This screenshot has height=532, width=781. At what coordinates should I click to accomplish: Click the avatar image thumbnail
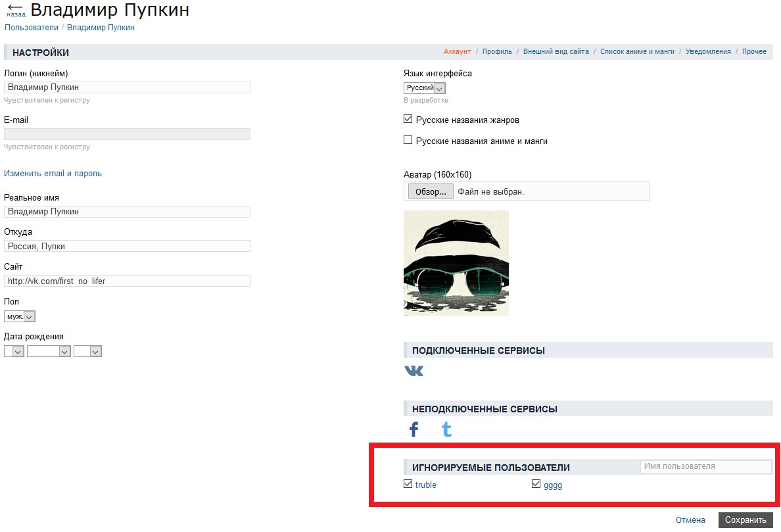click(x=456, y=263)
